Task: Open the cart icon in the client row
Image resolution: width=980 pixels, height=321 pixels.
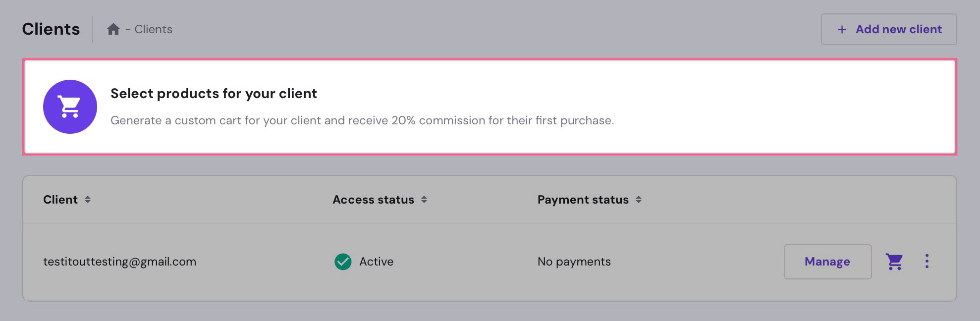Action: pos(894,262)
